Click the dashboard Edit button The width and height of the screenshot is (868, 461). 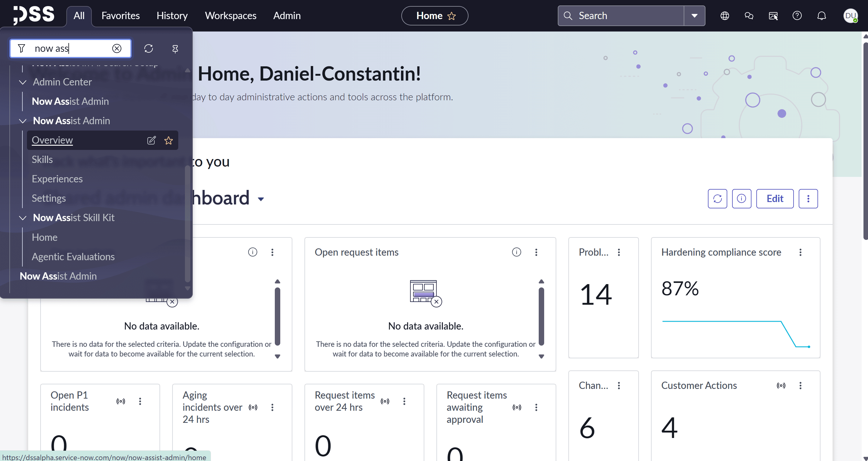(x=775, y=199)
